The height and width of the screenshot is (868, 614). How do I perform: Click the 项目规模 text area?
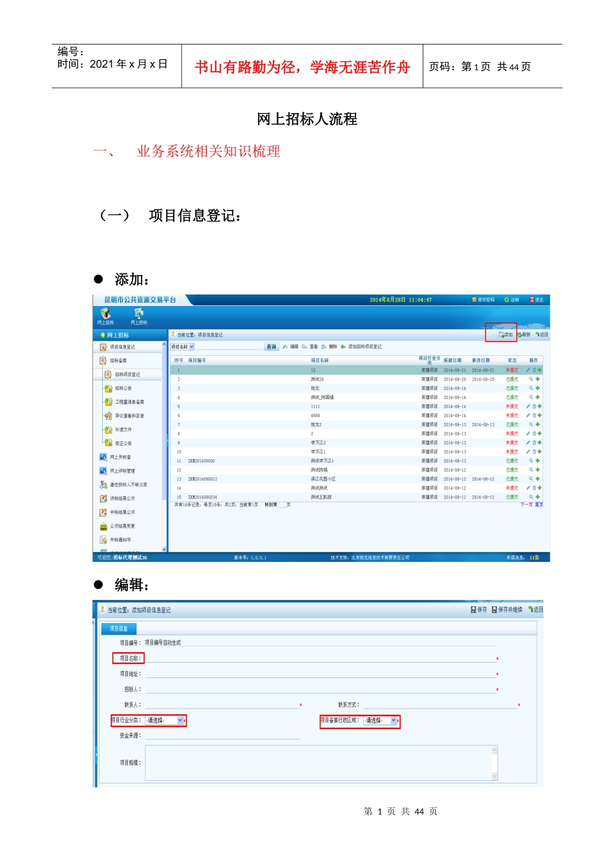click(321, 763)
